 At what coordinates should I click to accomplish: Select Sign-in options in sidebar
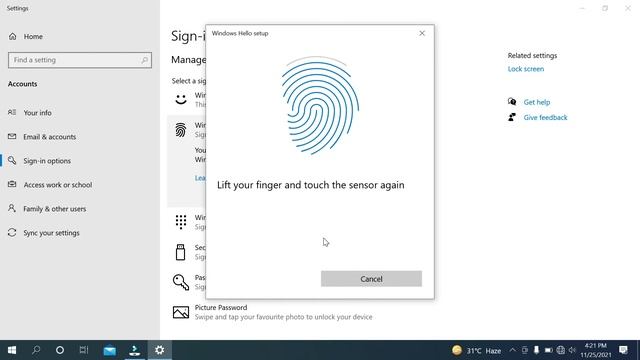(47, 161)
